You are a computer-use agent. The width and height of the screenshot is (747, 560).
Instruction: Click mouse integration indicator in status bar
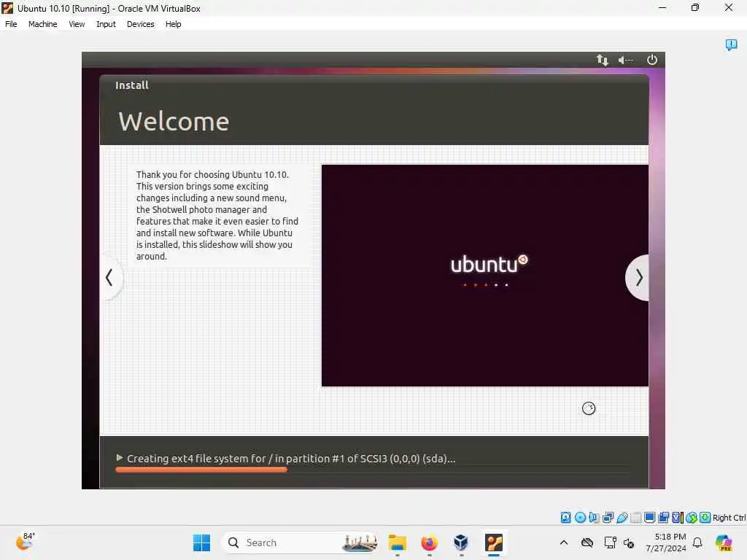click(x=692, y=518)
